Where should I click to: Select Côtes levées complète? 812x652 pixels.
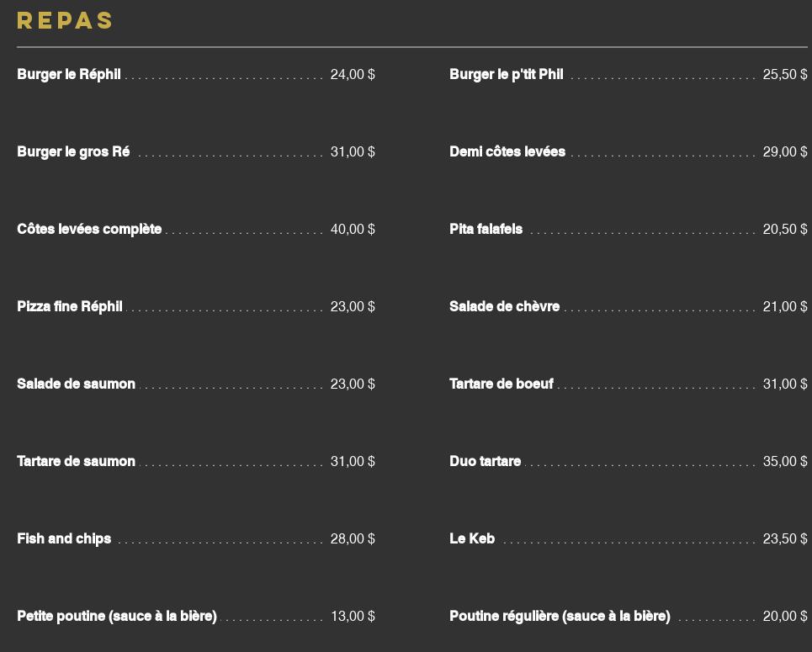[89, 229]
